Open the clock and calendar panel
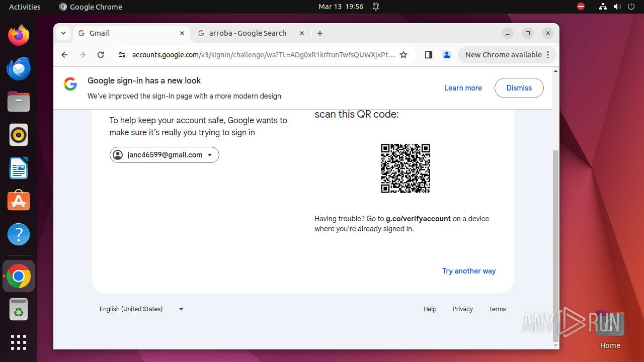 341,7
